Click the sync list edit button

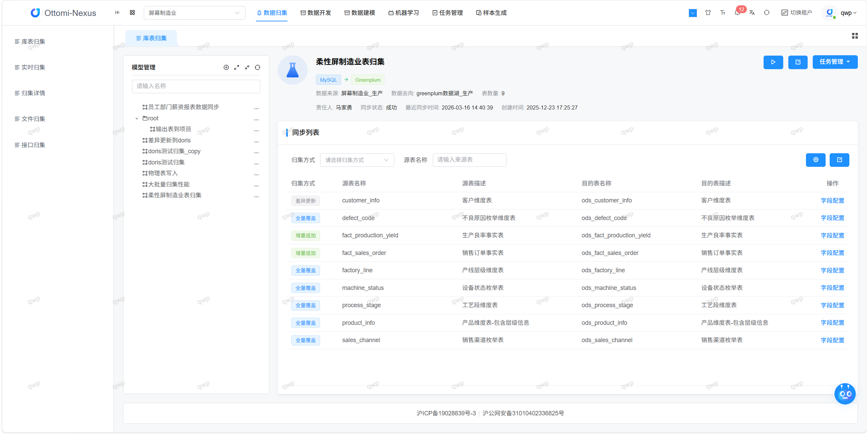[x=839, y=160]
